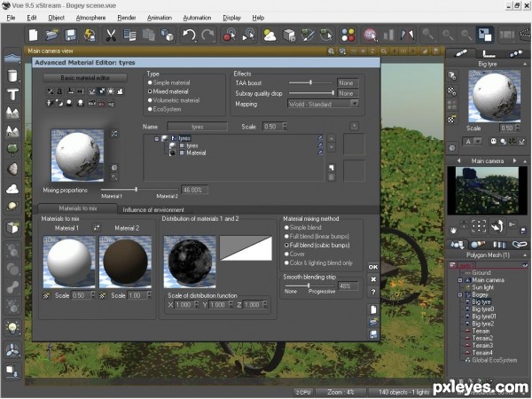The width and height of the screenshot is (532, 399).
Task: Undo the last action via toolbar arrow
Action: [189, 35]
